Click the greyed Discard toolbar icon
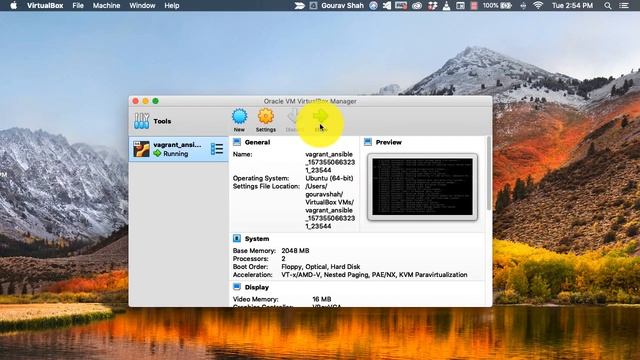 (x=293, y=117)
